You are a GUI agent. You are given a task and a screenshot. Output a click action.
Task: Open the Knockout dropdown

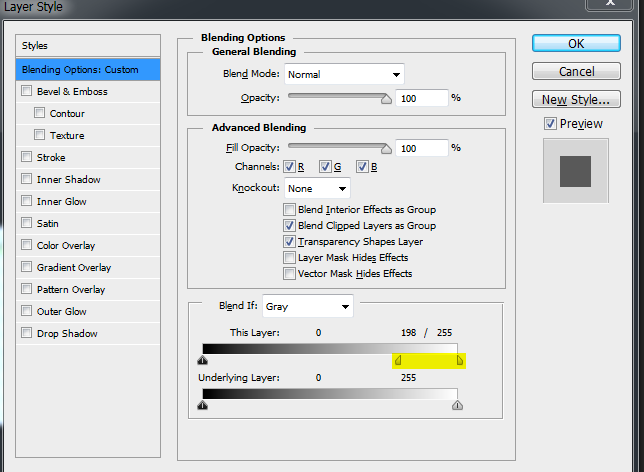tap(317, 189)
